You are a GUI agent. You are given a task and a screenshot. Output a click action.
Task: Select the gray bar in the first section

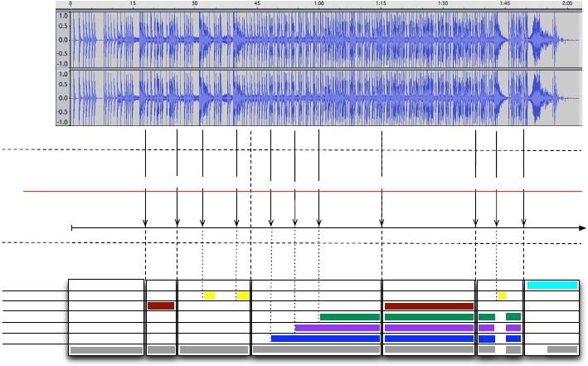click(106, 350)
